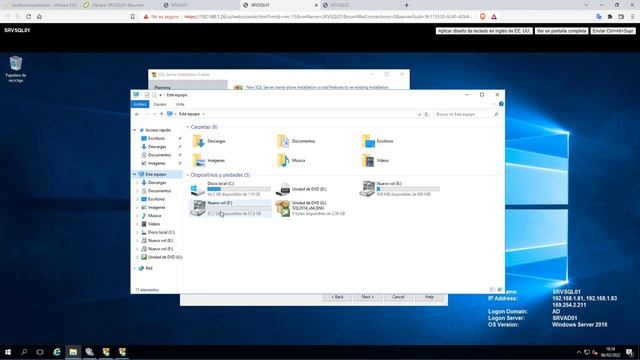Open the Archivo ribbon tab
Image resolution: width=640 pixels, height=360 pixels.
coord(140,104)
